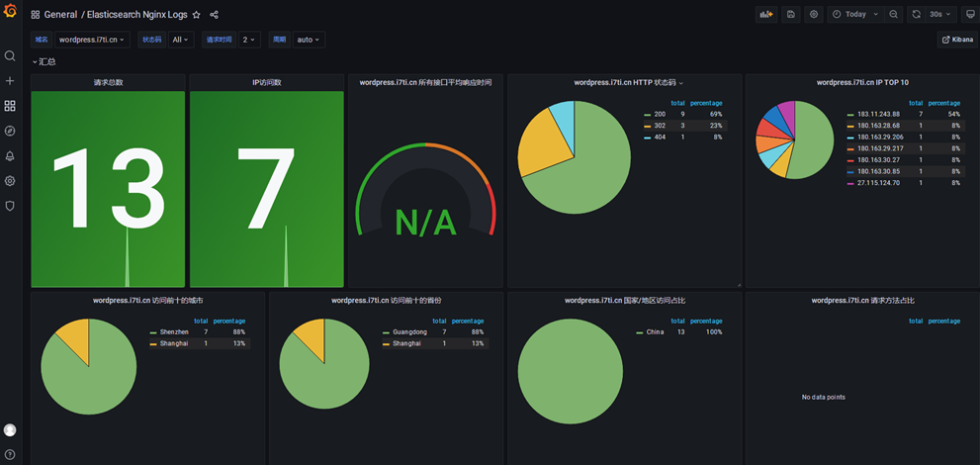Open the 请求时间 value 2 dropdown
Image resolution: width=980 pixels, height=465 pixels.
tap(249, 40)
